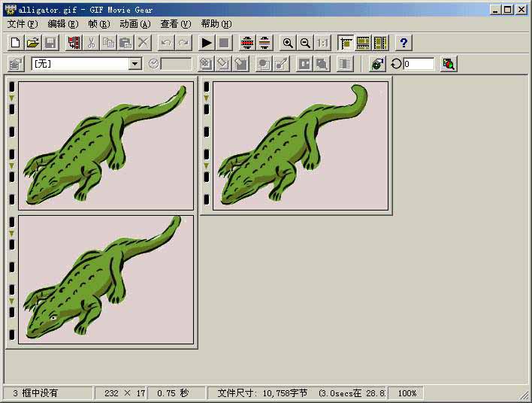
Task: Toggle the first frame layout view button
Action: [x=346, y=43]
